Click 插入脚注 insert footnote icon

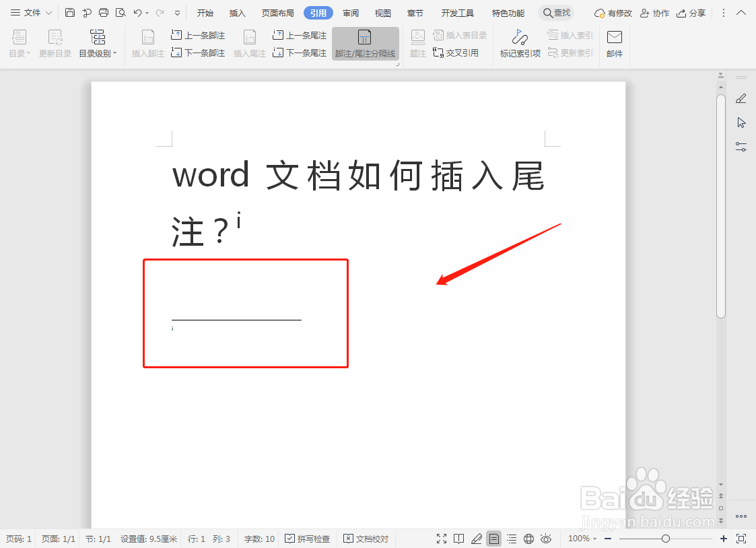[148, 43]
